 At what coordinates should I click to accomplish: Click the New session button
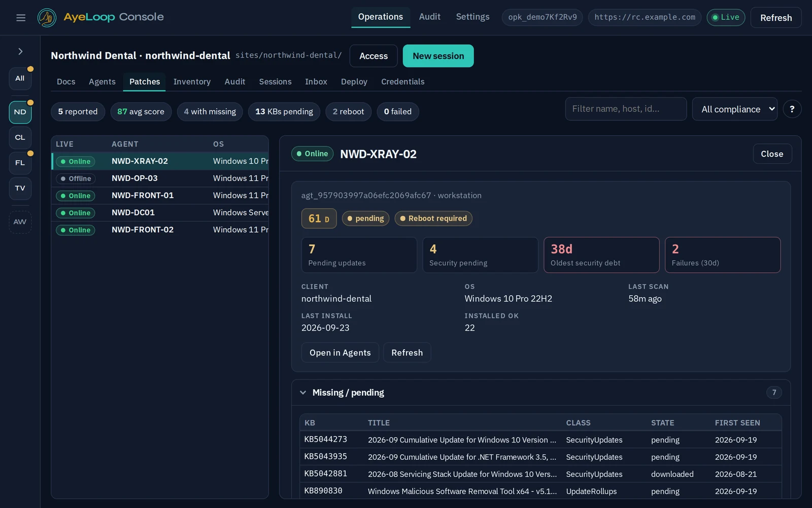tap(438, 56)
